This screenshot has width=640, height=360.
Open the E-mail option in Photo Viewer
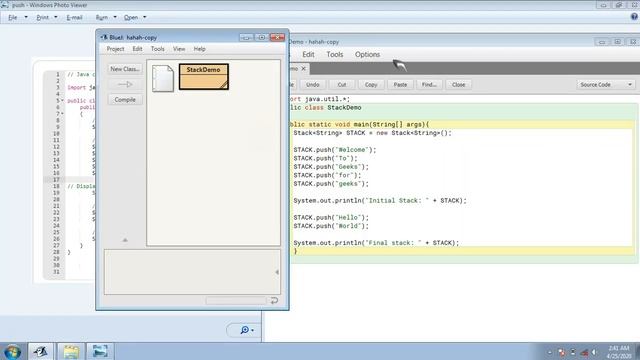click(74, 18)
